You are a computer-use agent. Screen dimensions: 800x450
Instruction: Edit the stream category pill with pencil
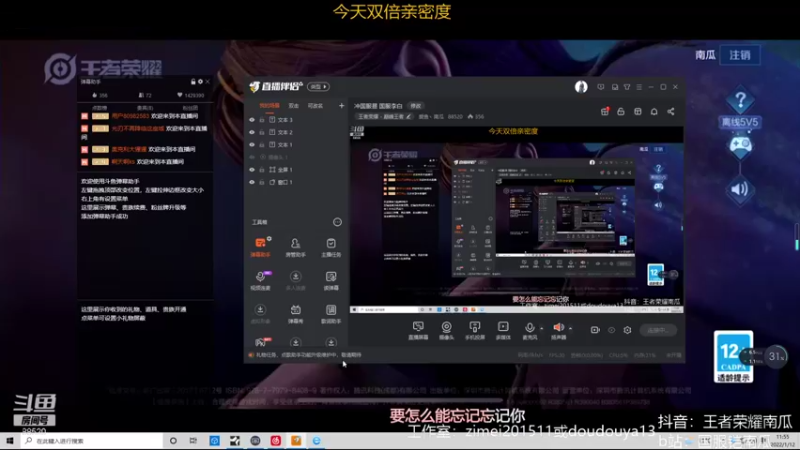pyautogui.click(x=385, y=117)
